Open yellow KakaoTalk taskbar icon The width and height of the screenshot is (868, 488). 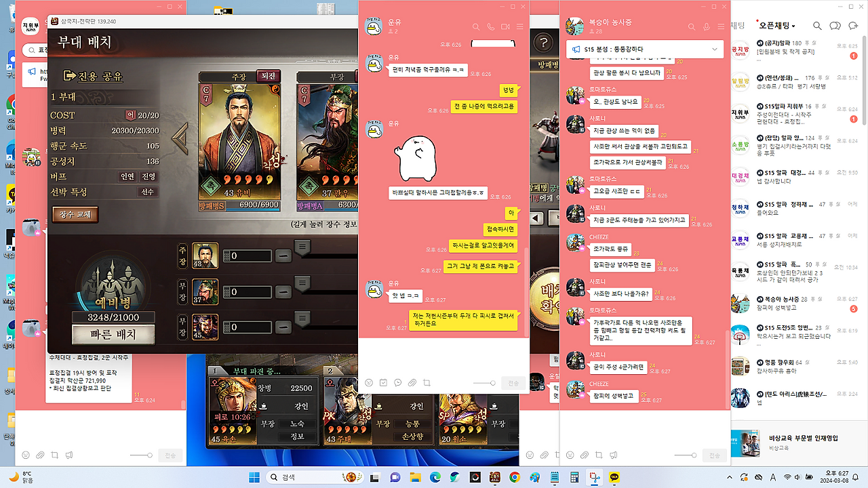[614, 477]
